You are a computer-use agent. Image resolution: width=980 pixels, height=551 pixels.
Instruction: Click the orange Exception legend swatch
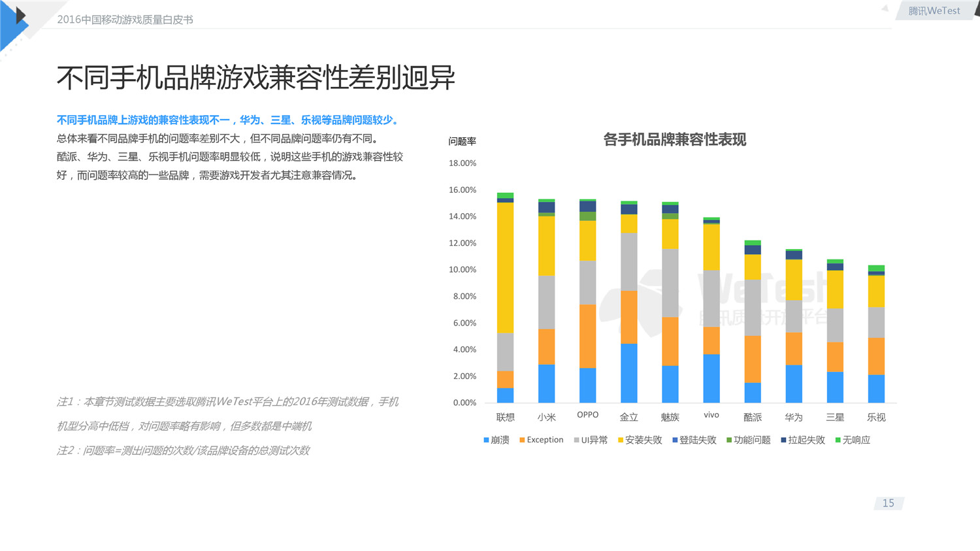tap(522, 441)
